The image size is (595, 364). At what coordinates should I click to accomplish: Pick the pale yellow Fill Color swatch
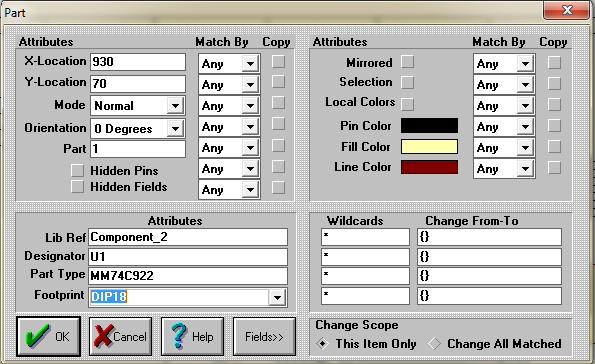point(429,147)
